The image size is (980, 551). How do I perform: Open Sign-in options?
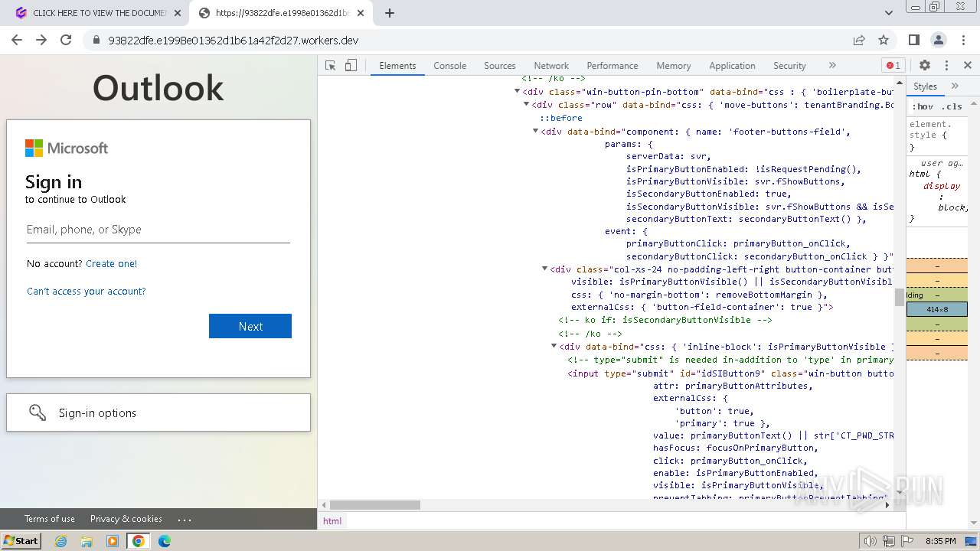point(158,412)
